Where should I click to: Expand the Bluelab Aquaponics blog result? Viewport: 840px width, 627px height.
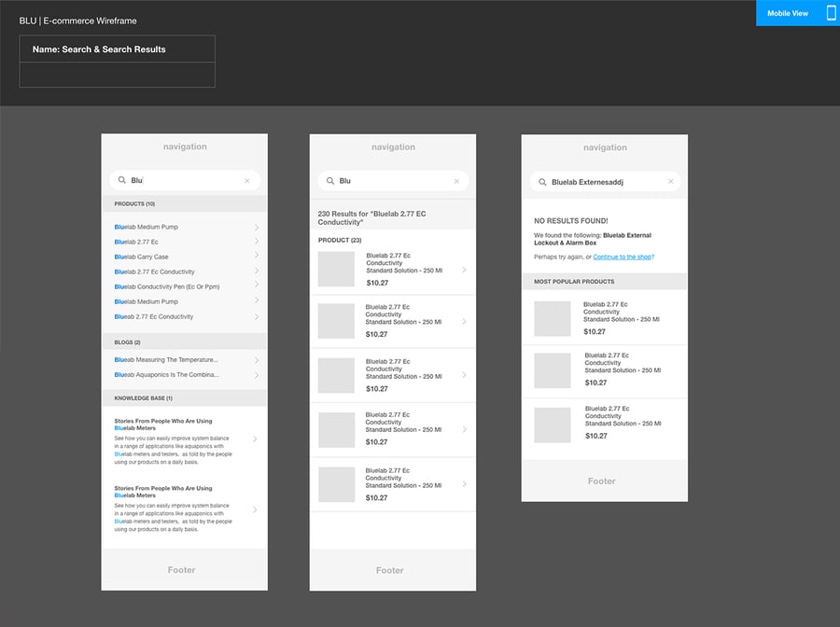[256, 374]
